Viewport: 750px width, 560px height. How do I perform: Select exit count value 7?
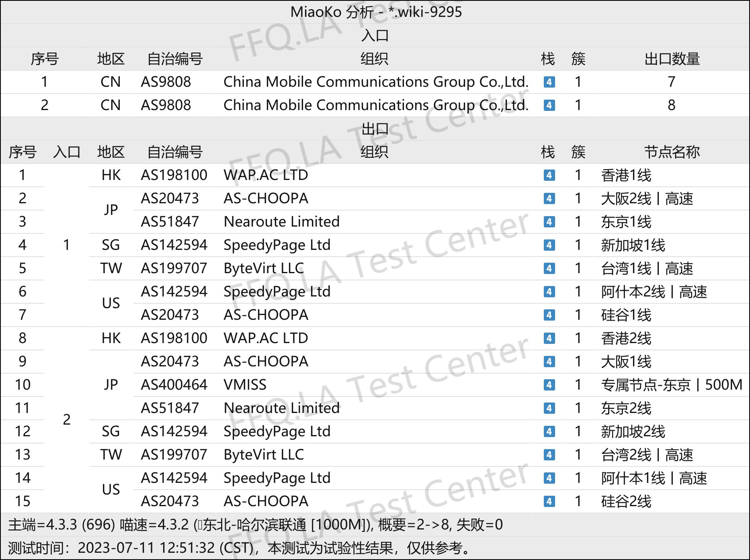(x=672, y=82)
